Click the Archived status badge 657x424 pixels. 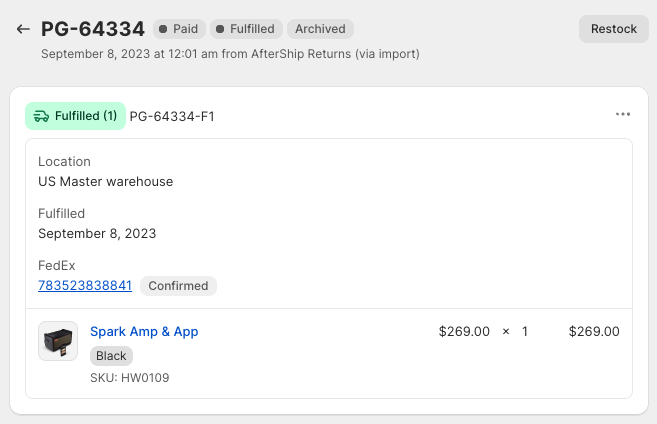point(320,29)
